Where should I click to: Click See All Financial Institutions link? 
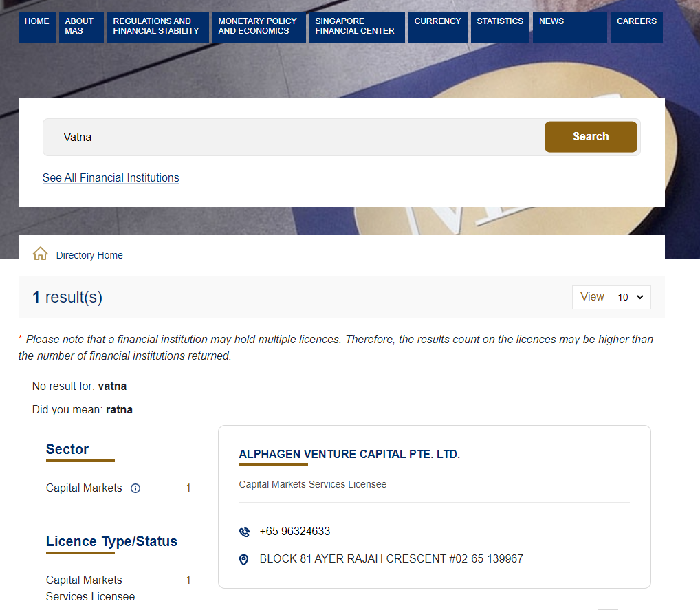click(111, 178)
